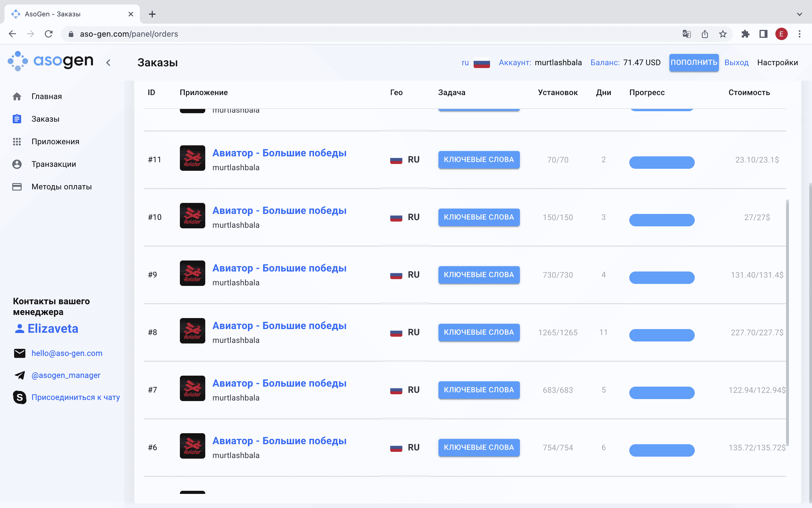Click the envelope icon in manager contacts
The image size is (812, 508).
(19, 353)
